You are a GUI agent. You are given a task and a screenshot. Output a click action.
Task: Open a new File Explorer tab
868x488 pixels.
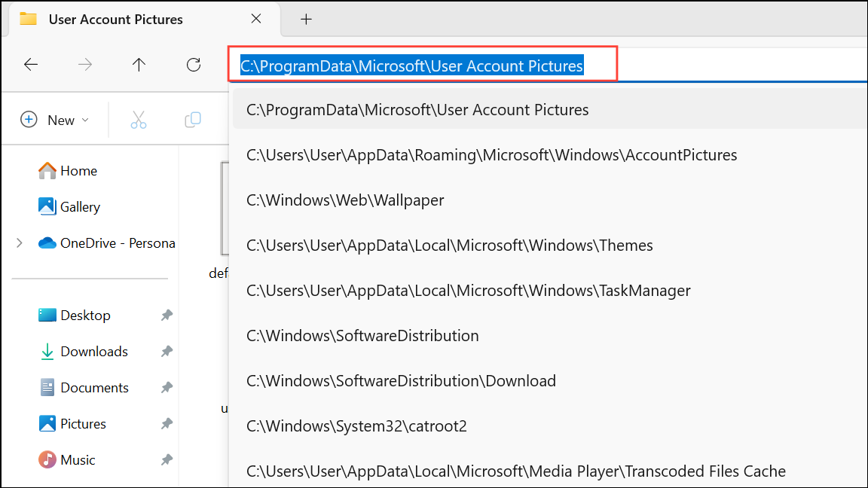click(306, 19)
